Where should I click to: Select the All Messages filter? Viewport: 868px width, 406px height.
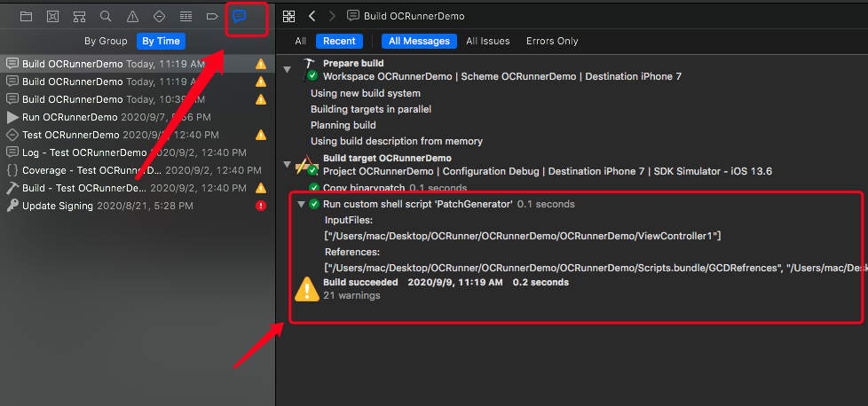pos(419,41)
